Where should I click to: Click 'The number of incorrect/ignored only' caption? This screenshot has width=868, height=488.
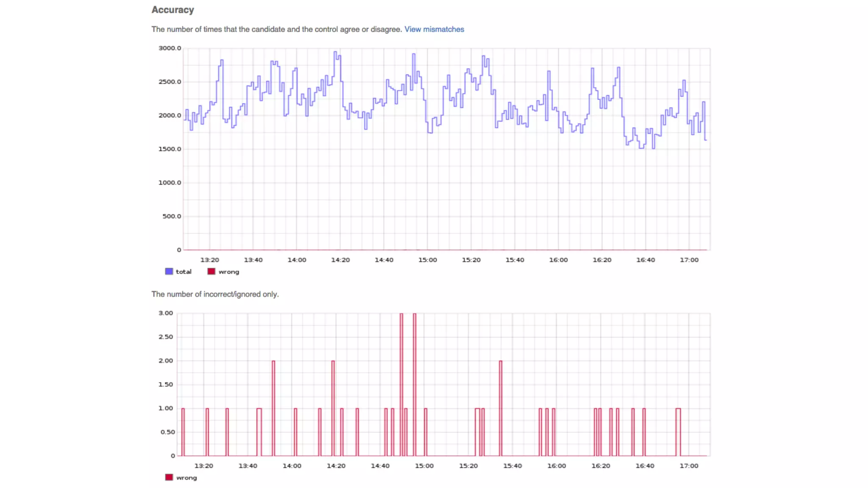pyautogui.click(x=215, y=294)
